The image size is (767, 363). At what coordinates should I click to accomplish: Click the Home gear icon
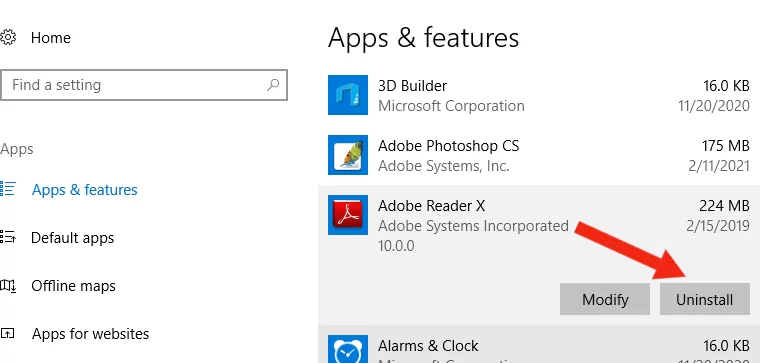(x=7, y=38)
